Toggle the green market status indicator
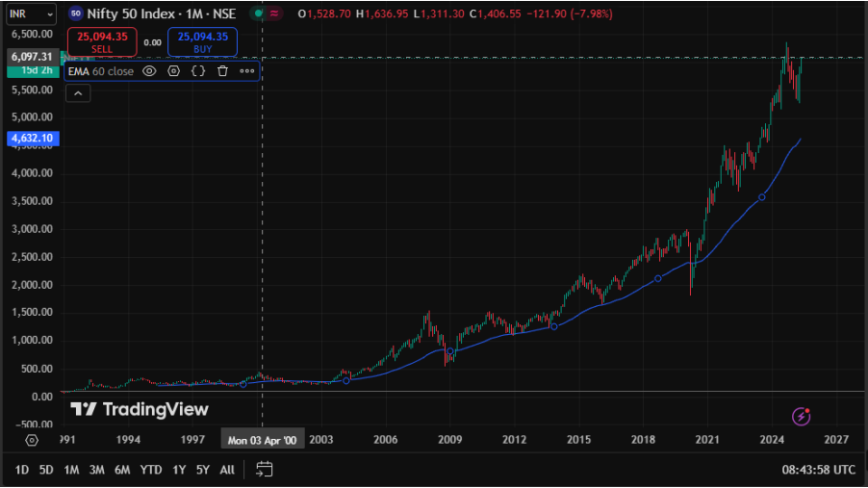Image resolution: width=868 pixels, height=488 pixels. (x=257, y=14)
